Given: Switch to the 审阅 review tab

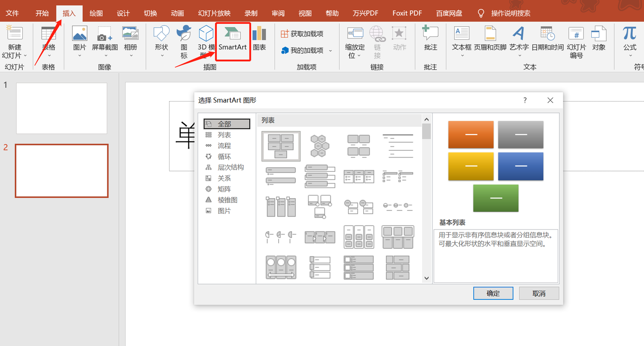Looking at the screenshot, I should pos(278,13).
